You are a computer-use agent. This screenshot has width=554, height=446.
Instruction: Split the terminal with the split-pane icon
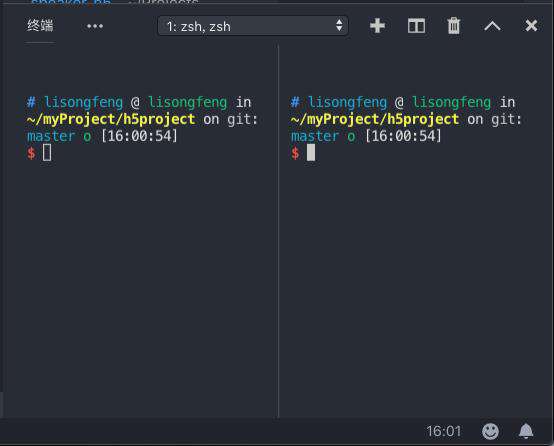tap(416, 26)
